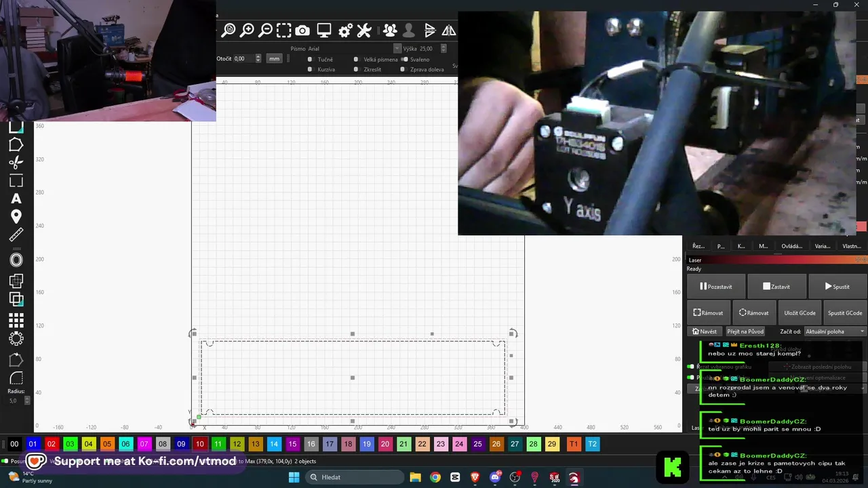Click the Navést home button
This screenshot has height=488, width=868.
point(704,331)
